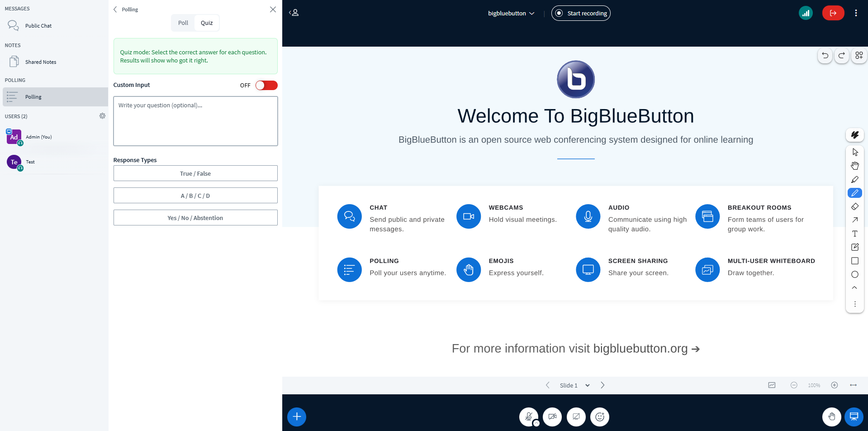Toggle the users list panel
The width and height of the screenshot is (868, 431).
coord(294,13)
